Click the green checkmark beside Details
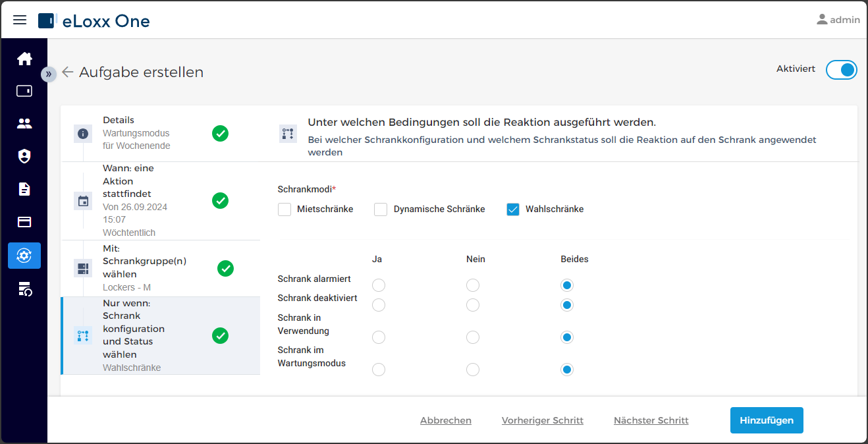 tap(221, 134)
